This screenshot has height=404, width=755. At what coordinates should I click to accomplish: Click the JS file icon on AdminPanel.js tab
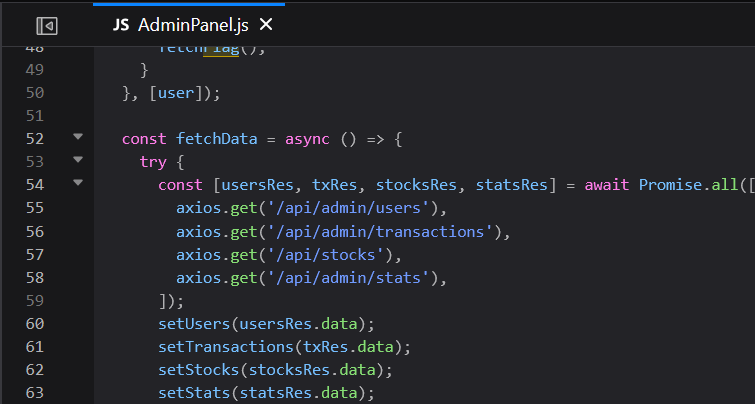[x=121, y=25]
